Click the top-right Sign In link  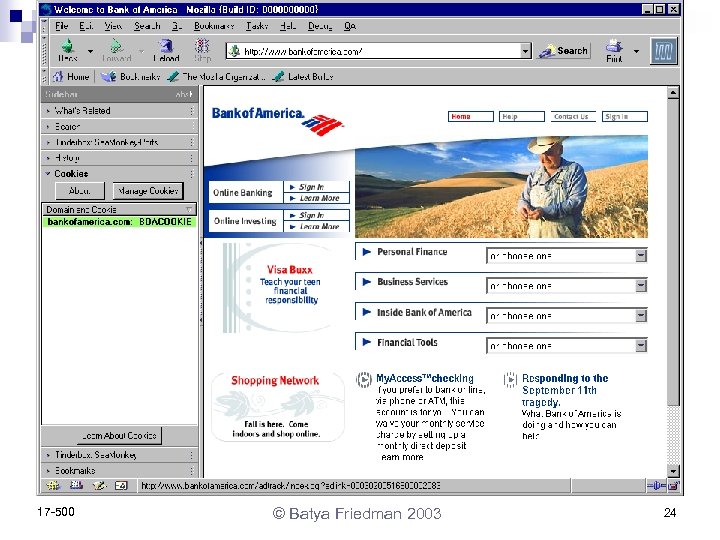624,117
